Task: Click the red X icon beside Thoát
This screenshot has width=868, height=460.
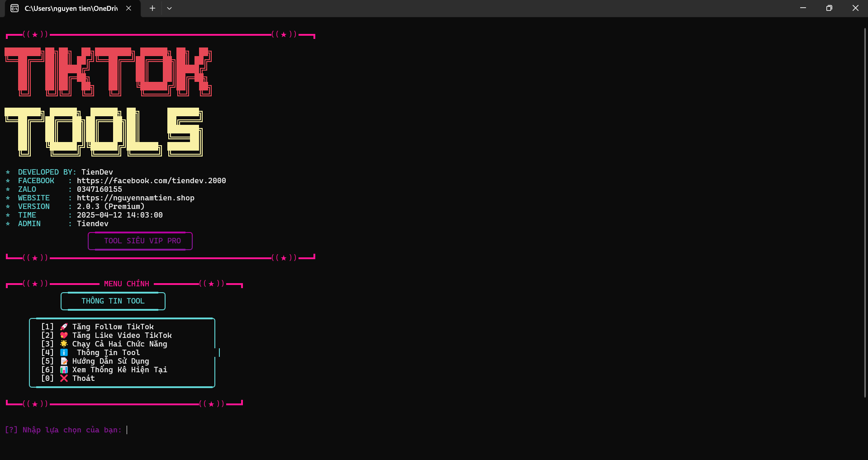Action: (x=64, y=378)
